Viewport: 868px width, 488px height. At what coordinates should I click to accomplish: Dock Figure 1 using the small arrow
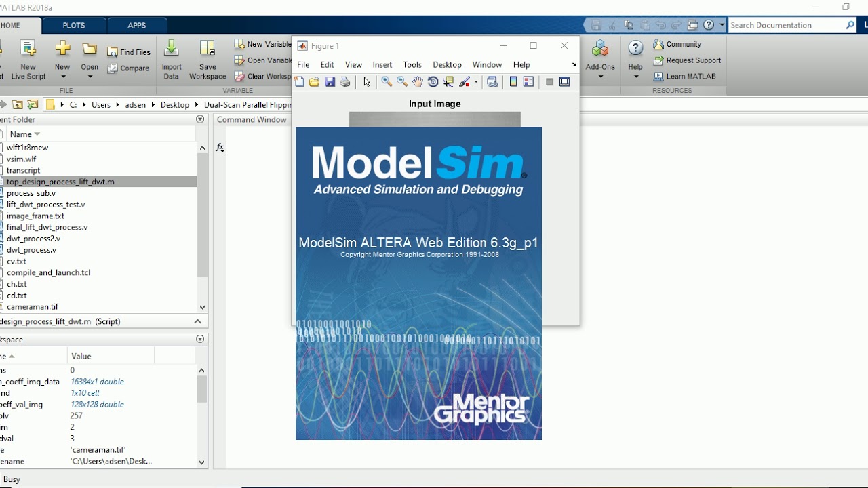(574, 65)
